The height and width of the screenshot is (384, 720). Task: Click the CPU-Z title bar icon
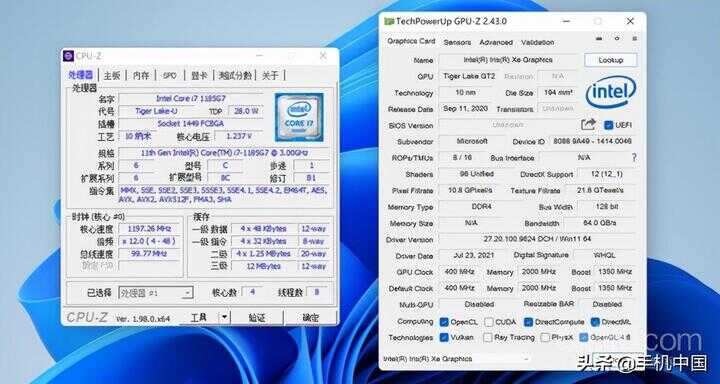(68, 56)
